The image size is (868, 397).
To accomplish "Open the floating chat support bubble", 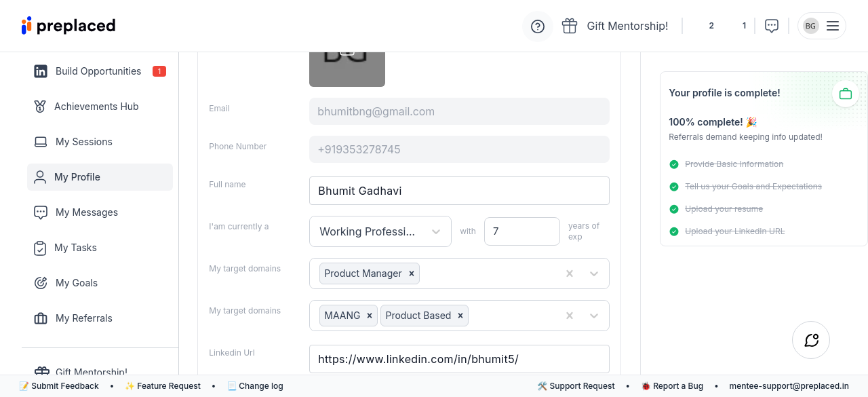I will pos(811,340).
